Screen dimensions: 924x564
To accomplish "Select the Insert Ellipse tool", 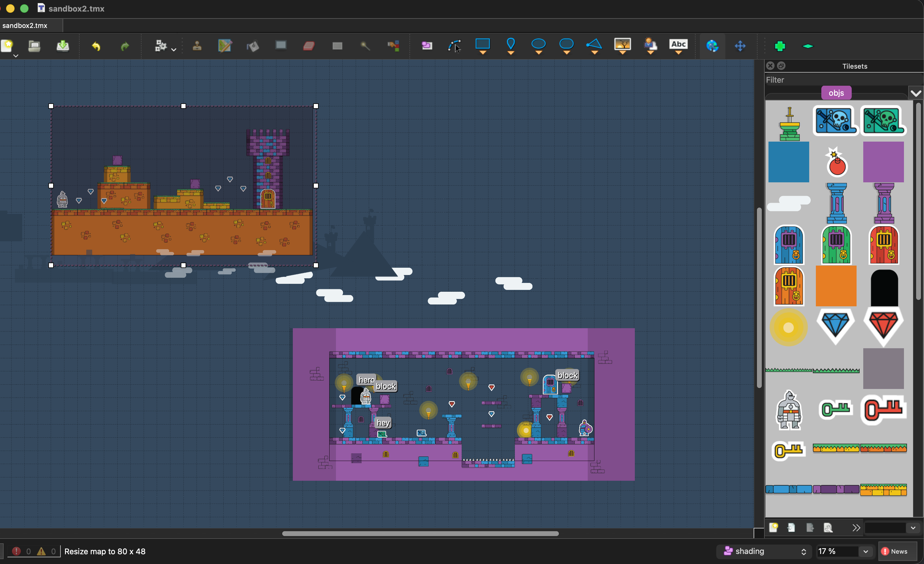I will tap(539, 46).
